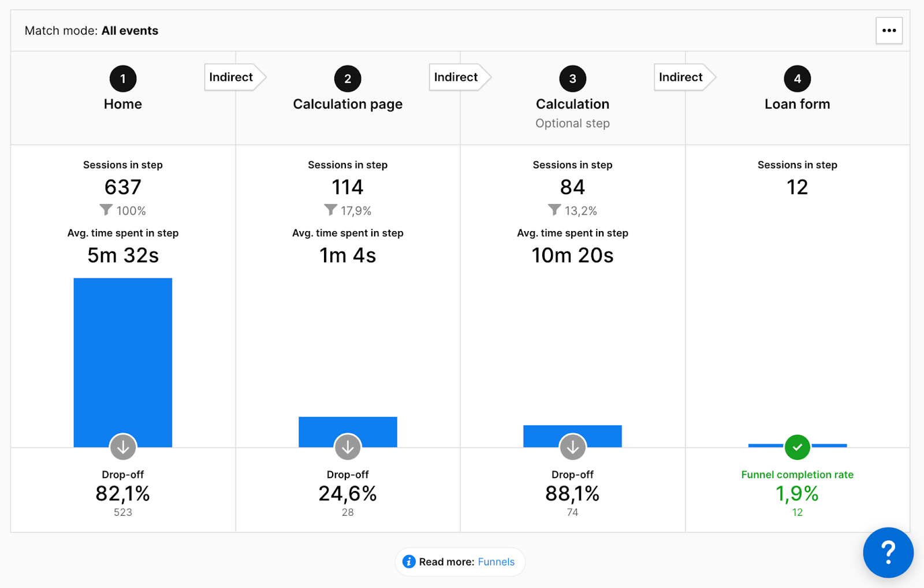Open the three-dots options menu
924x588 pixels.
tap(889, 31)
